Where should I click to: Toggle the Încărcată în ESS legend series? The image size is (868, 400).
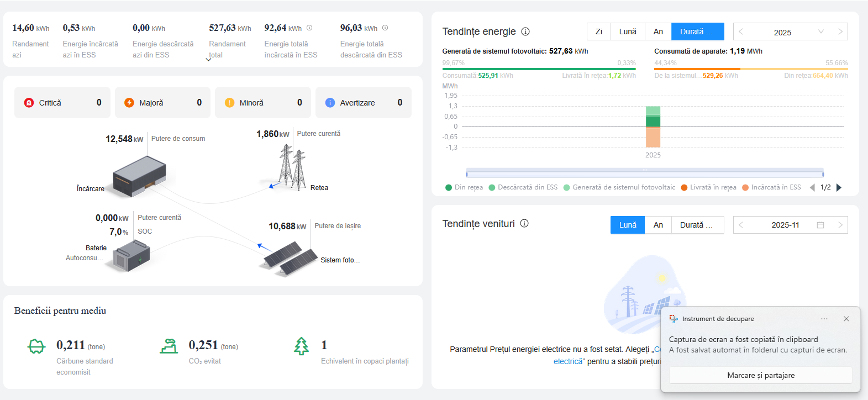click(771, 187)
